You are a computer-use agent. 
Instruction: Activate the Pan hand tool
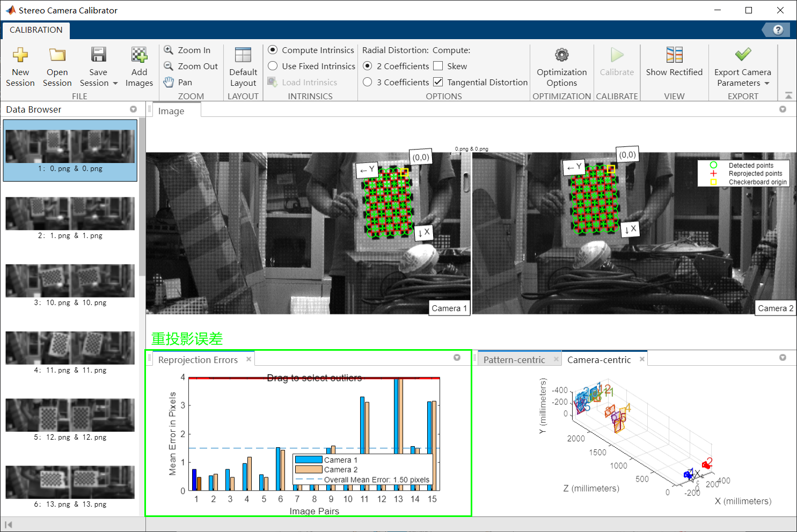178,82
